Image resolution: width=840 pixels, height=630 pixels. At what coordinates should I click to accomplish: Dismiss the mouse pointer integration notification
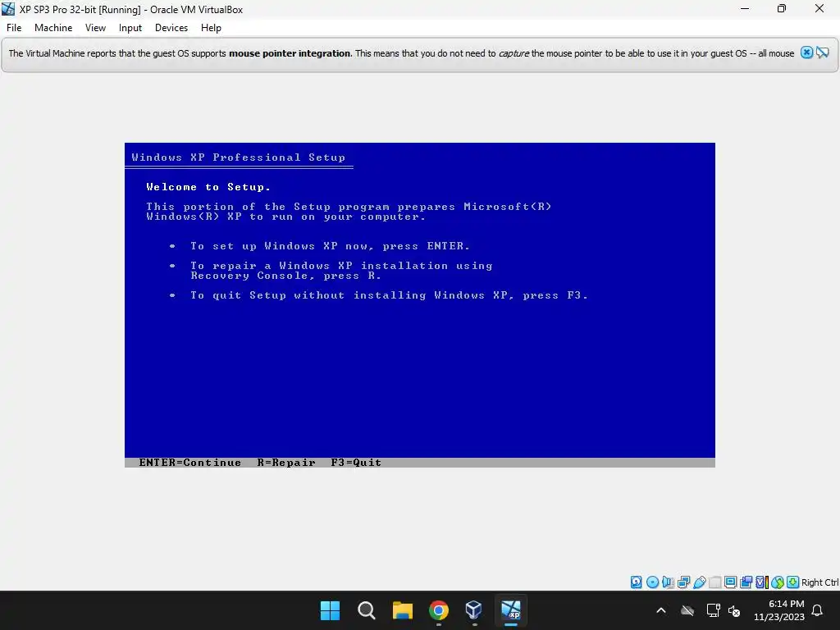tap(806, 52)
